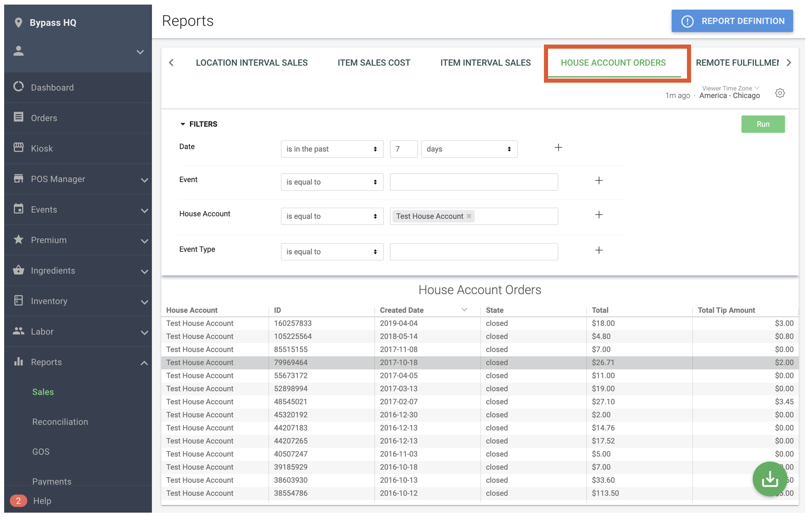Toggle Created Date sort direction arrow
This screenshot has width=812, height=520.
pos(464,310)
